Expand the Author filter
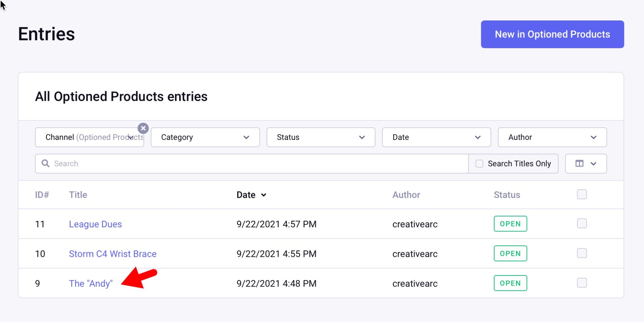Screen dimensions: 644x322 pyautogui.click(x=551, y=137)
